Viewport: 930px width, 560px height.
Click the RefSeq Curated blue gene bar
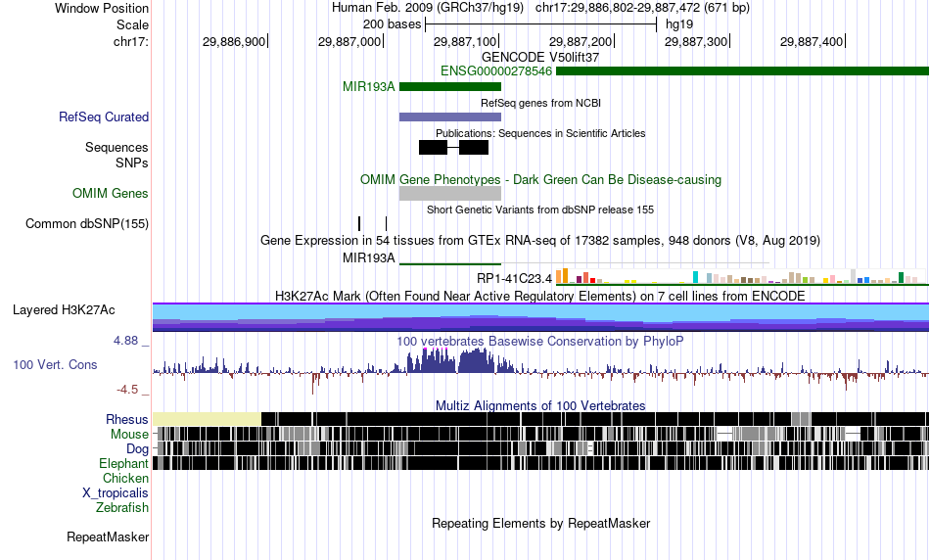tap(450, 117)
